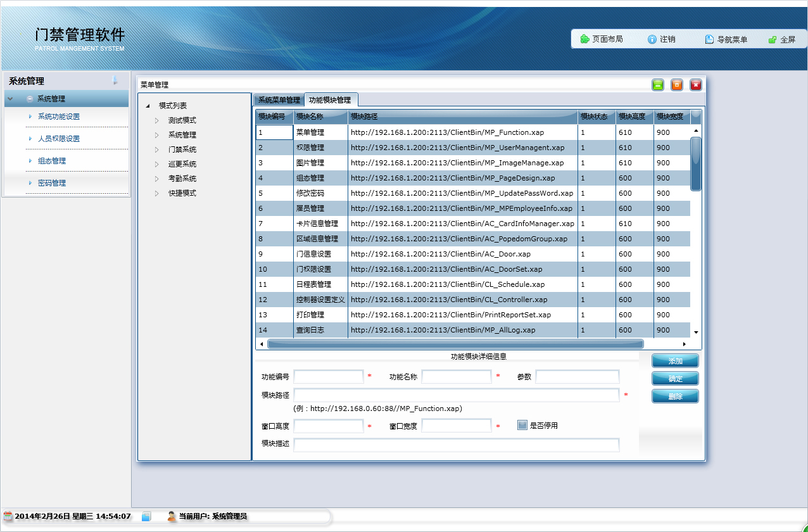The height and width of the screenshot is (532, 808).
Task: Click the 全屏 fullscreen icon
Action: pos(773,39)
